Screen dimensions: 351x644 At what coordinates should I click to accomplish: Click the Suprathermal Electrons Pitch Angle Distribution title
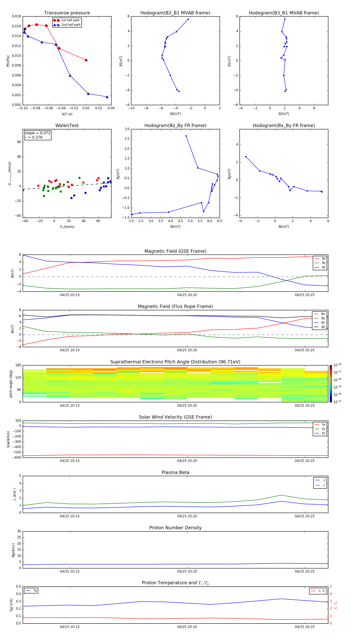click(175, 362)
